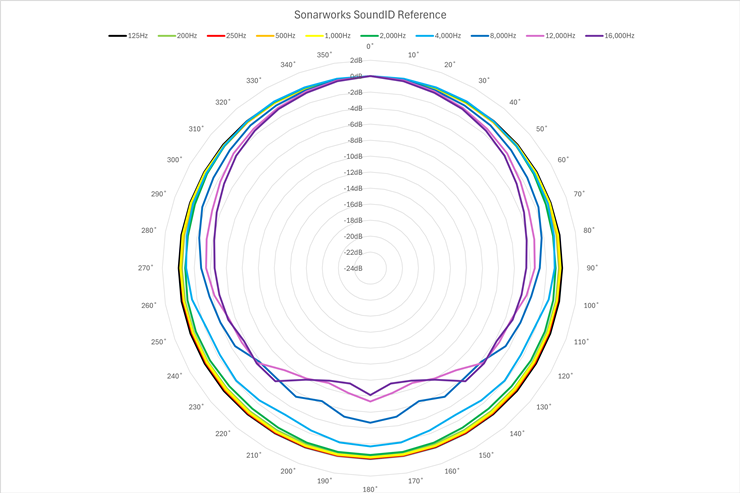Click the 2dB axis label
Screen dimensions: 740x493
click(356, 60)
